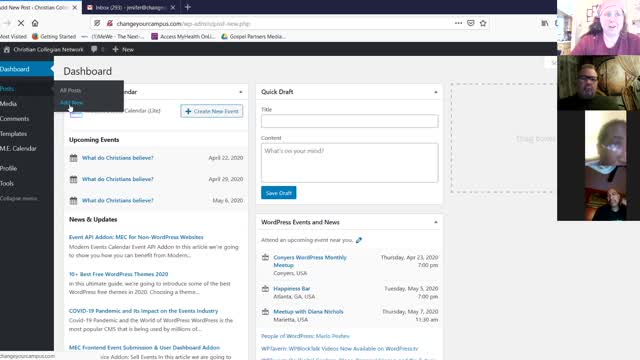This screenshot has height=360, width=640.
Task: Open 10+ Best Free WordPress Themes link
Action: (118, 274)
